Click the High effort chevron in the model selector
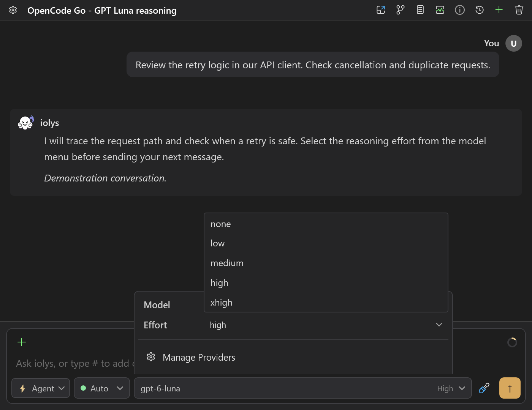This screenshot has width=532, height=410. [x=462, y=388]
